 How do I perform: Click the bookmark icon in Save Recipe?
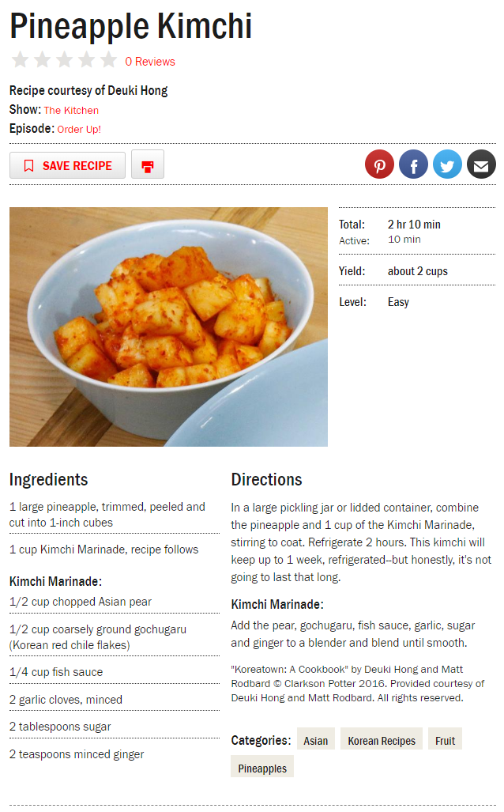coord(29,166)
